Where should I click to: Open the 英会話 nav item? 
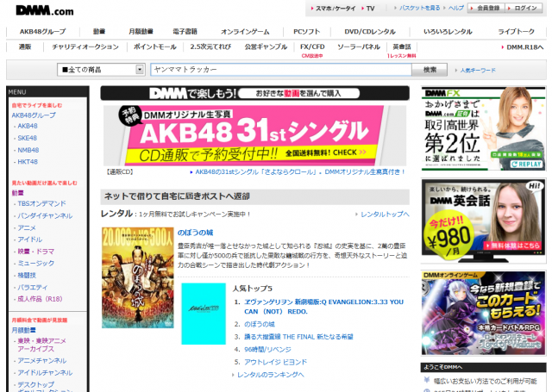coord(402,47)
